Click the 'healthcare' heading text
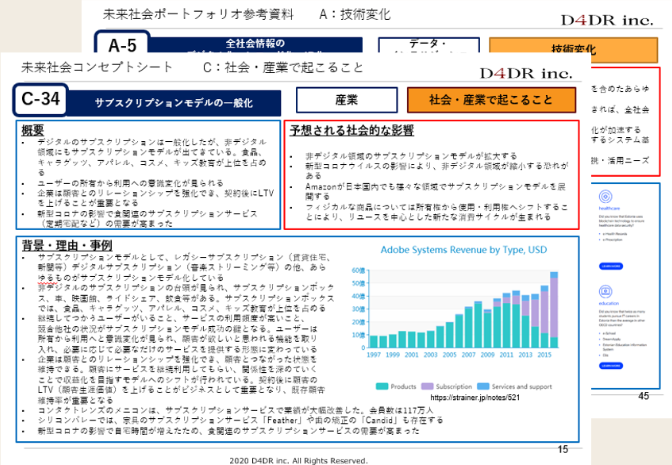The image size is (672, 465). pyautogui.click(x=609, y=208)
